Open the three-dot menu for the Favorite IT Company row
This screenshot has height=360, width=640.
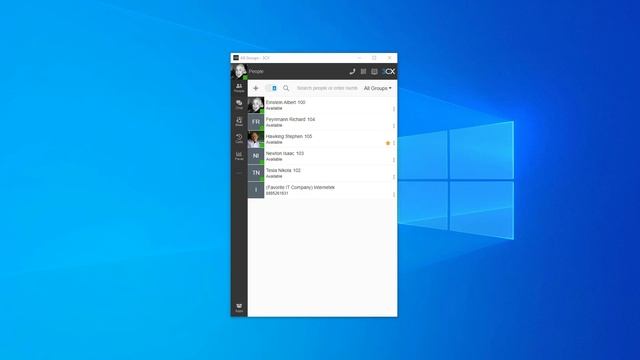pyautogui.click(x=394, y=194)
